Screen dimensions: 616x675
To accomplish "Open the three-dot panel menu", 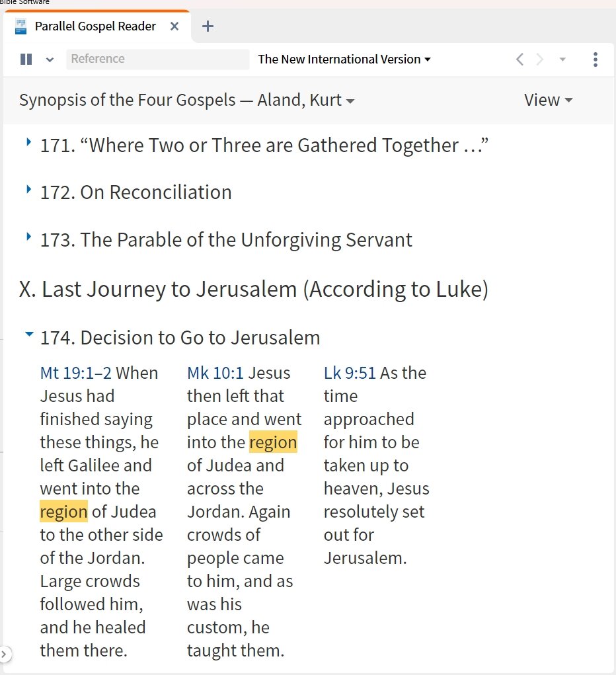I will coord(596,60).
